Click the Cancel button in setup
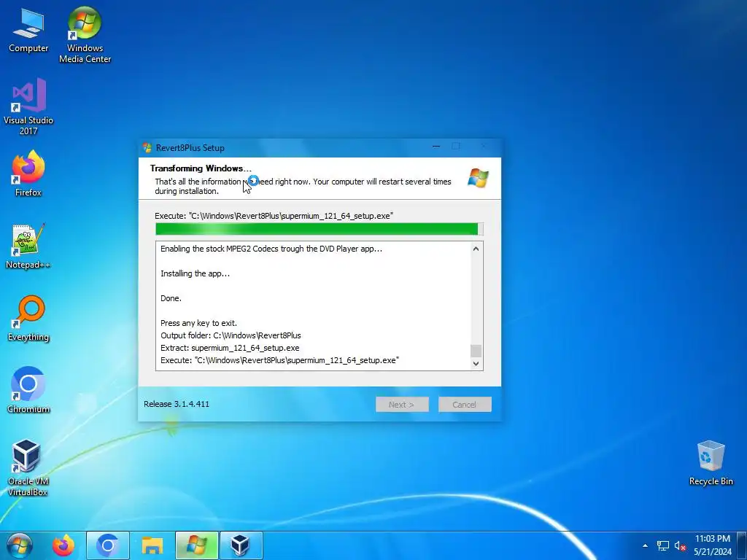This screenshot has height=560, width=747. [x=465, y=404]
